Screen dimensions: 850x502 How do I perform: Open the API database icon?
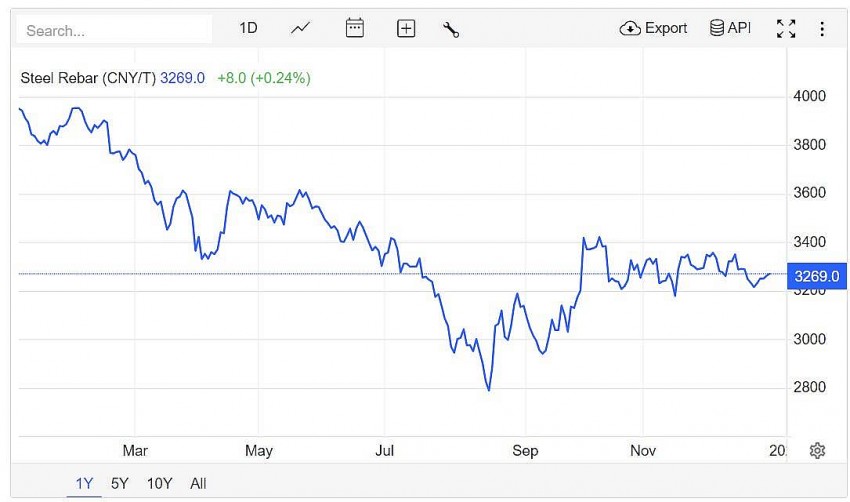point(717,29)
